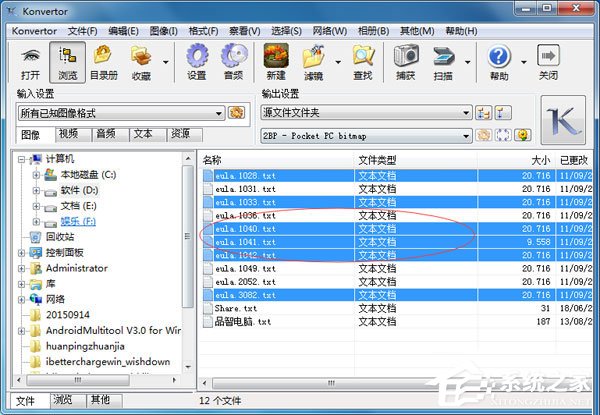This screenshot has height=415, width=600.
Task: Select file eula.1049.txt
Action: (396, 269)
